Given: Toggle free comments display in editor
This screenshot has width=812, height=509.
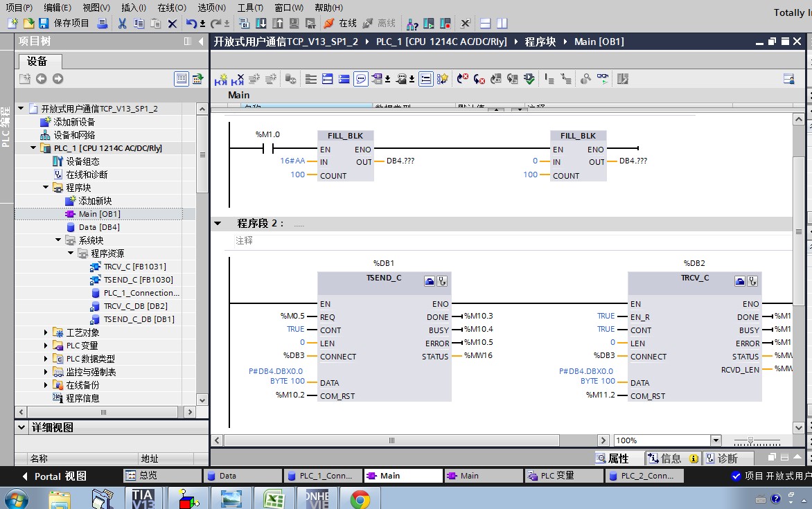Looking at the screenshot, I should click(360, 79).
